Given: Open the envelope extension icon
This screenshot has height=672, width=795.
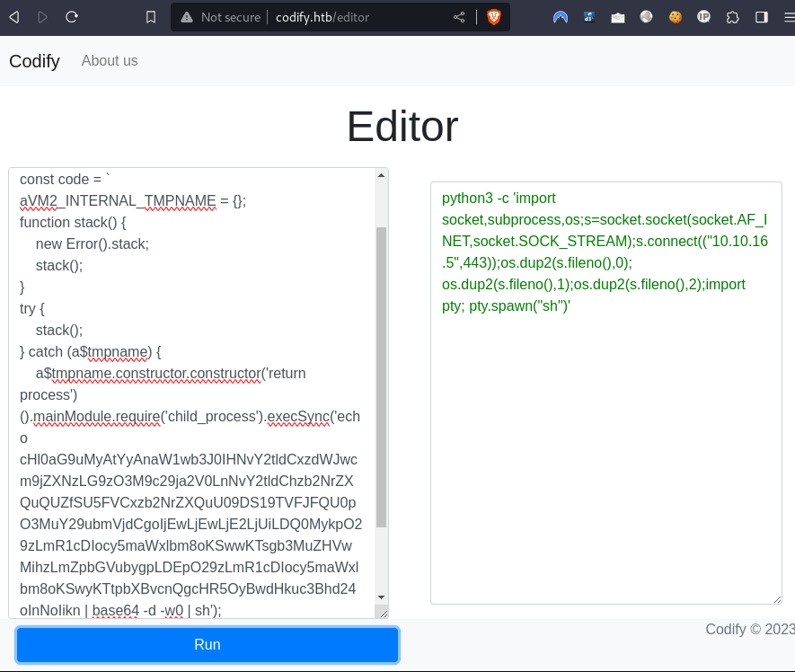Looking at the screenshot, I should click(x=617, y=18).
